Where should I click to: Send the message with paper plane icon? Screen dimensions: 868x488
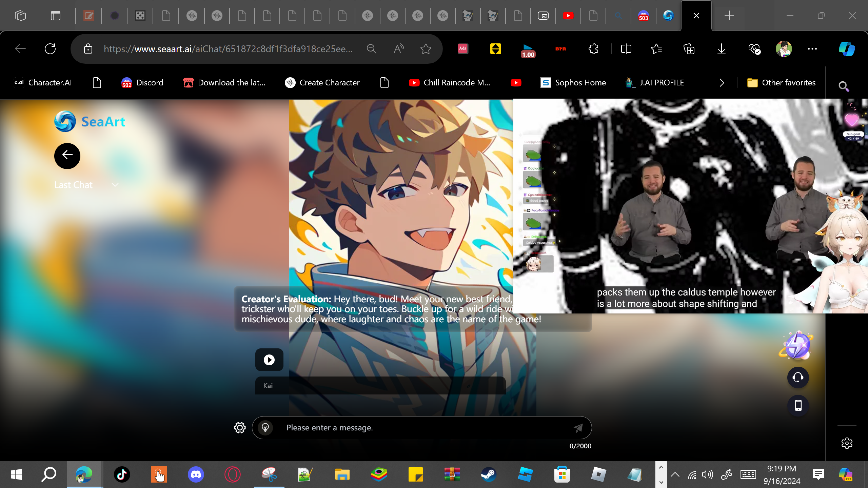[x=578, y=428]
